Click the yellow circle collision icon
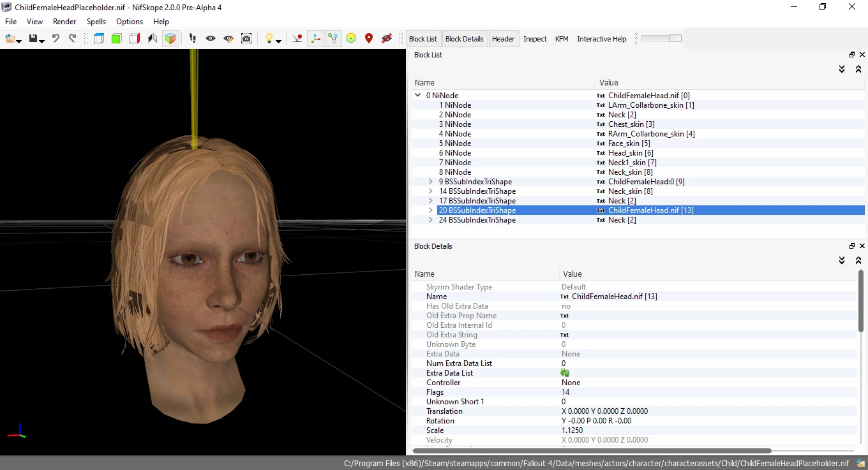 click(x=351, y=39)
